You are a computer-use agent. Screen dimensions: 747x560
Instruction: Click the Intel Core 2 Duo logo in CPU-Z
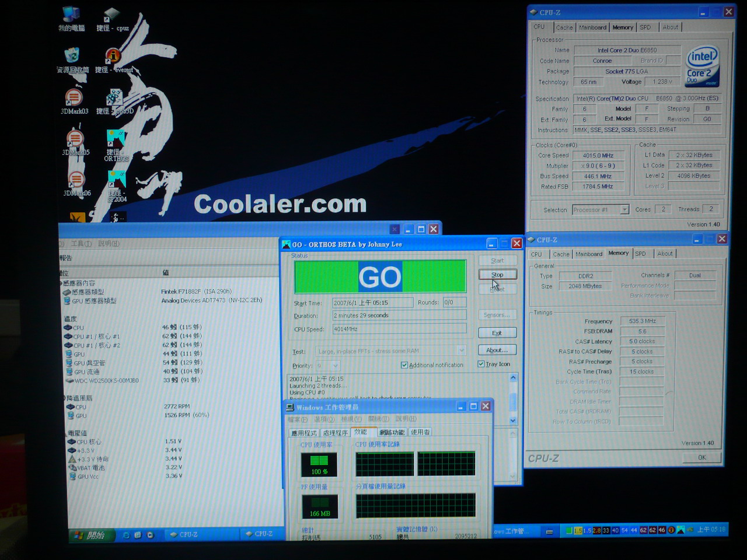tap(702, 66)
